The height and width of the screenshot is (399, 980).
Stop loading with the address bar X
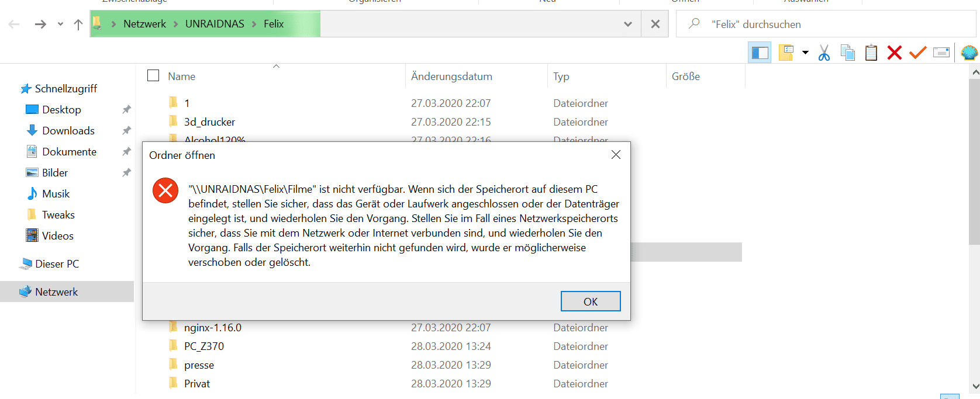tap(655, 24)
